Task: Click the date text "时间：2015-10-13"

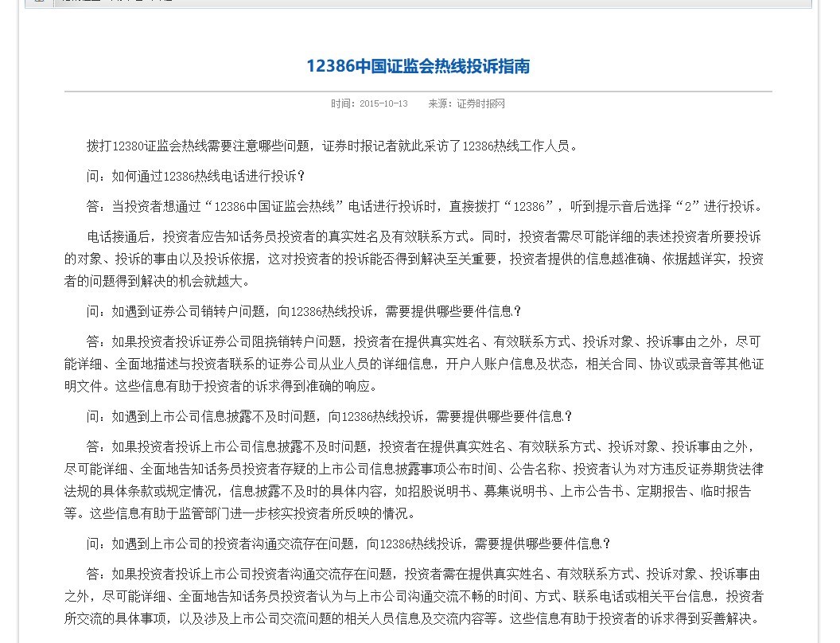Action: coord(369,103)
